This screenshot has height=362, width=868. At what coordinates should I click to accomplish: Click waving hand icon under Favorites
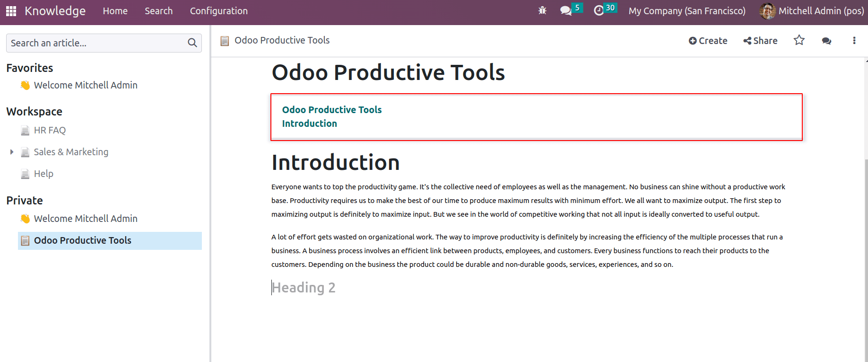click(x=25, y=85)
